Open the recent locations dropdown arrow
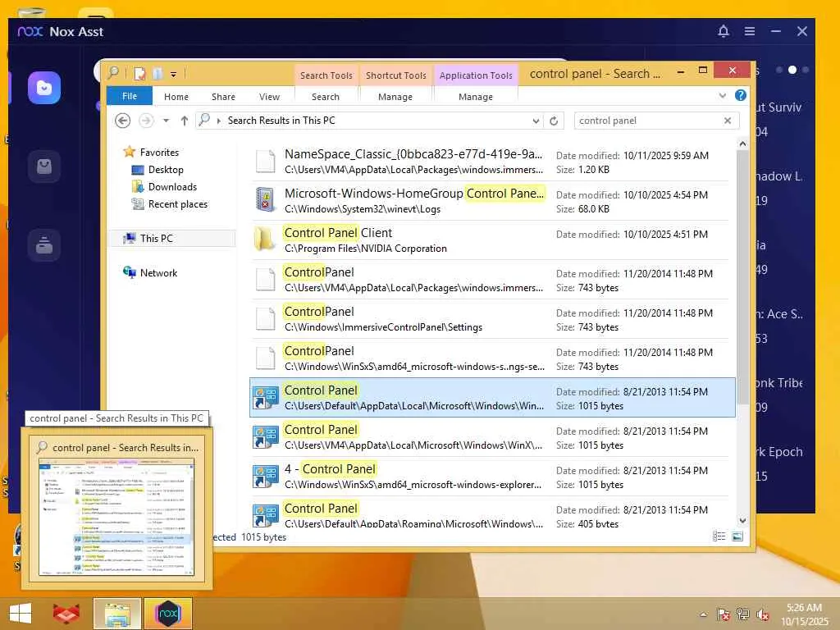The width and height of the screenshot is (840, 630). click(166, 121)
